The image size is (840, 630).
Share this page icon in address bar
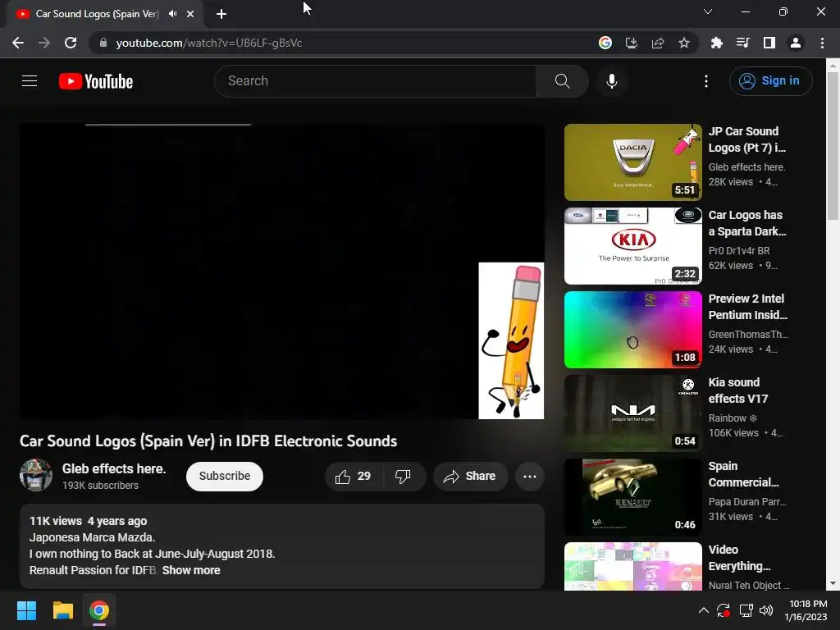[x=658, y=43]
